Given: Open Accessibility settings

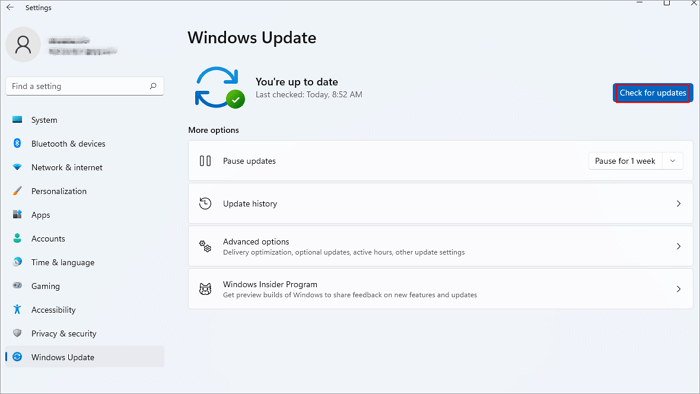Looking at the screenshot, I should (85, 309).
